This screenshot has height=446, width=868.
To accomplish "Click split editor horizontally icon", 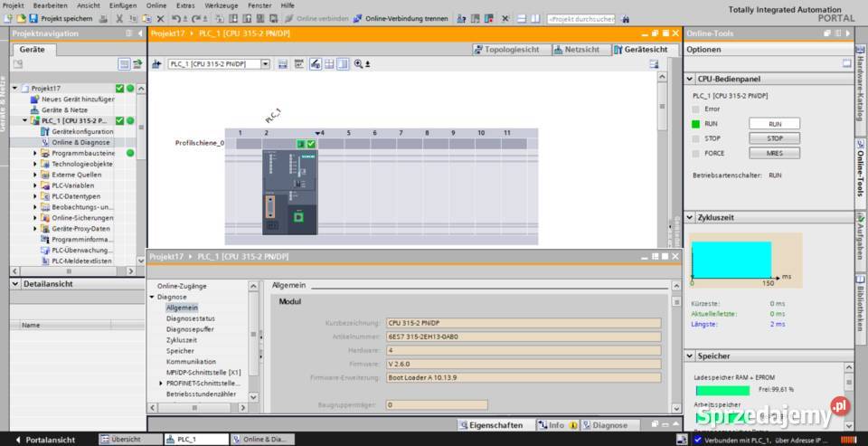I will pos(522,18).
